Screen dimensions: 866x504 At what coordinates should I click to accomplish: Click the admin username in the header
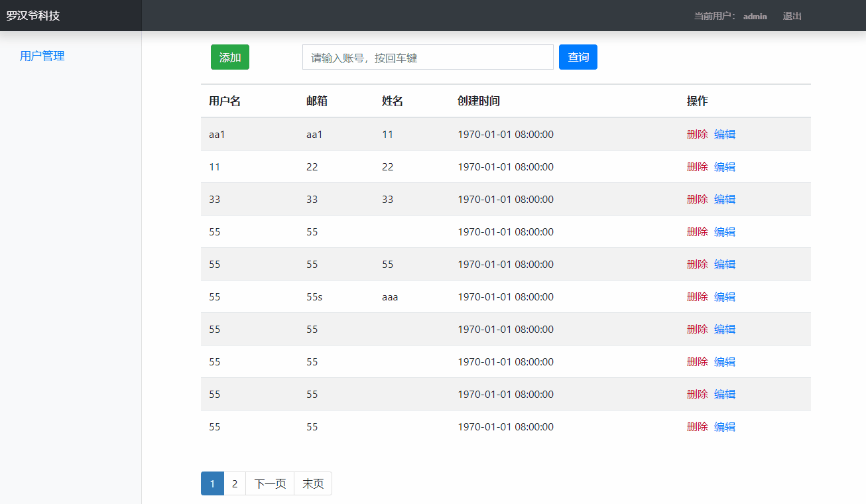click(x=755, y=16)
